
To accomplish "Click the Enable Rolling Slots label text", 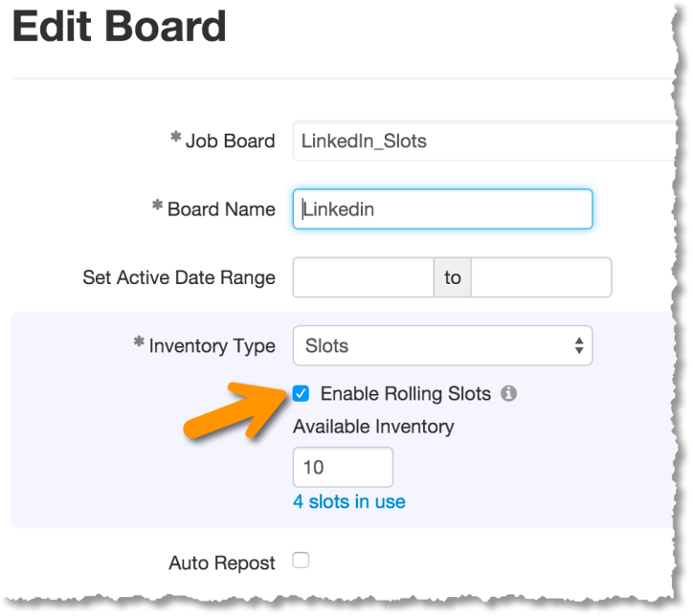I will [x=405, y=393].
